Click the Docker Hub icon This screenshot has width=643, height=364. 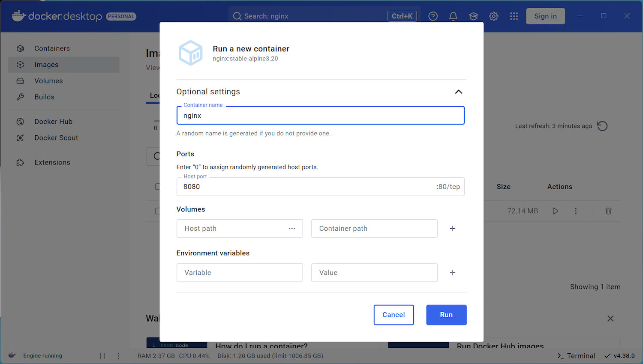coord(20,122)
